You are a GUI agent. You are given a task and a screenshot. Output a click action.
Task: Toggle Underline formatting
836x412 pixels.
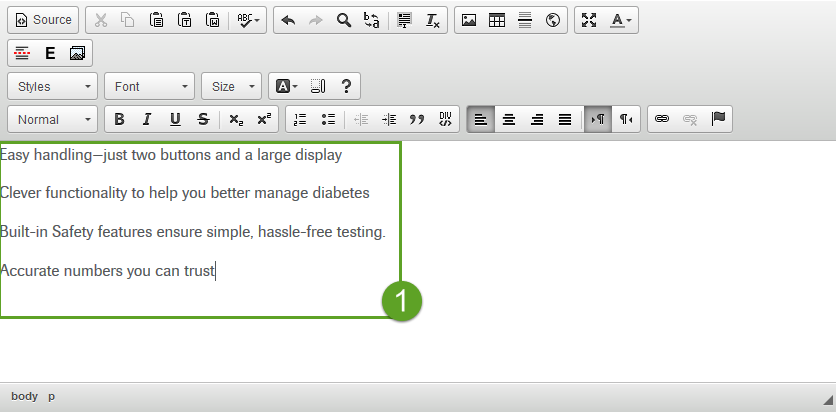tap(175, 119)
